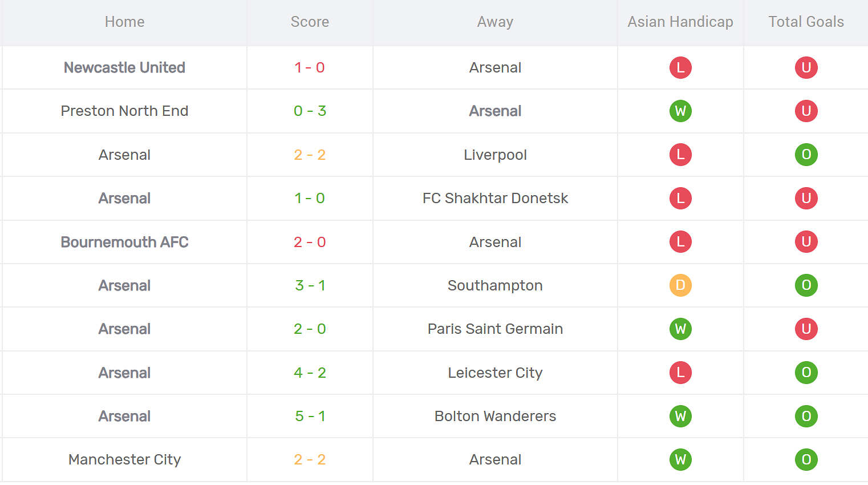The image size is (868, 485).
Task: Click the Home column header
Action: [x=124, y=22]
